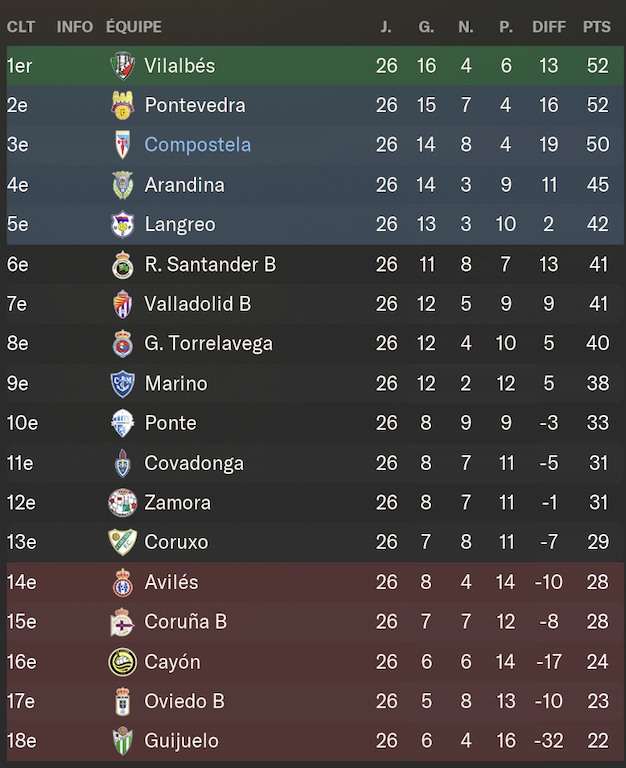Open the Compostela team link
Screen dimensions: 626x768
click(x=197, y=144)
